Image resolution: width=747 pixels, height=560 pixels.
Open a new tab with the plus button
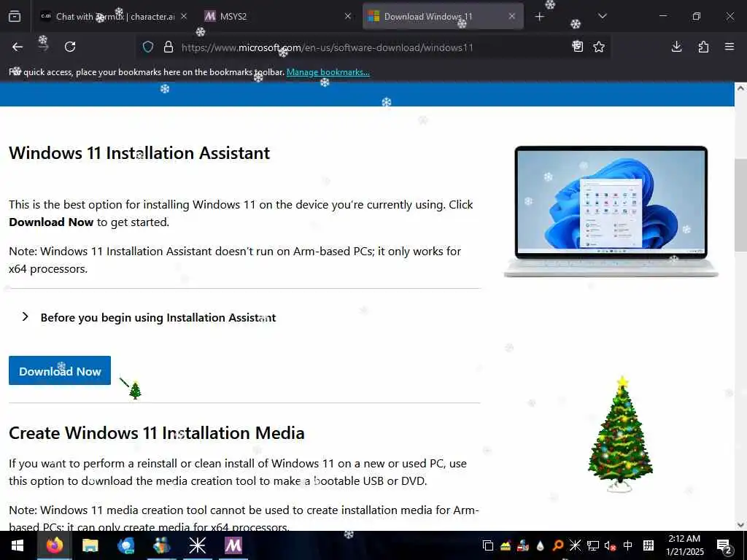coord(539,17)
